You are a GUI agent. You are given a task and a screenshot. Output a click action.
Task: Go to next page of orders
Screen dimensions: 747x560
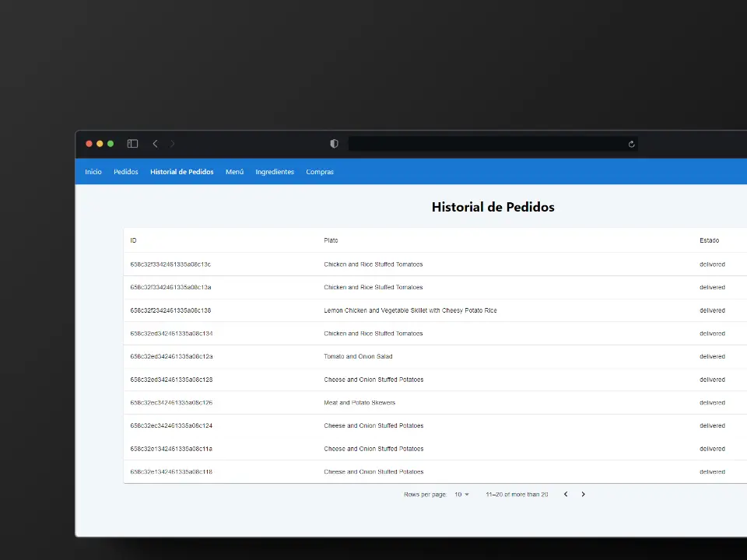[x=583, y=495]
